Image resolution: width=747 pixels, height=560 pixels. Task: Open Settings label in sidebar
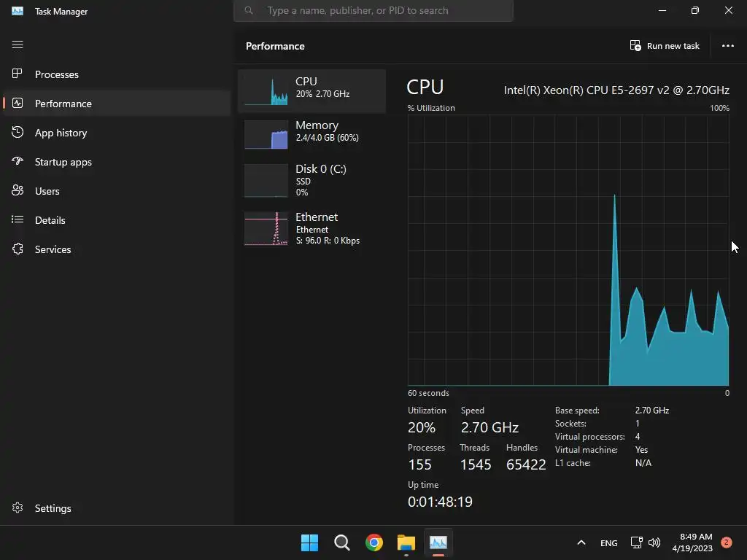(53, 508)
